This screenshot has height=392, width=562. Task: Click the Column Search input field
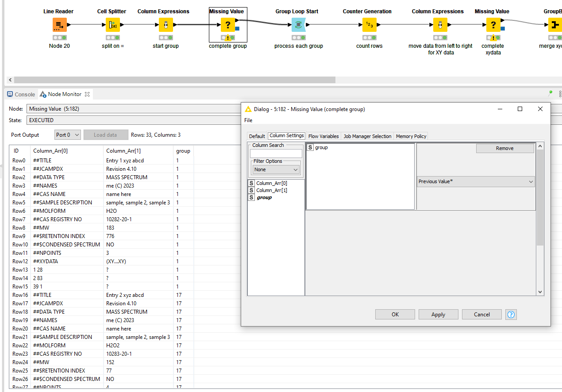tap(276, 154)
